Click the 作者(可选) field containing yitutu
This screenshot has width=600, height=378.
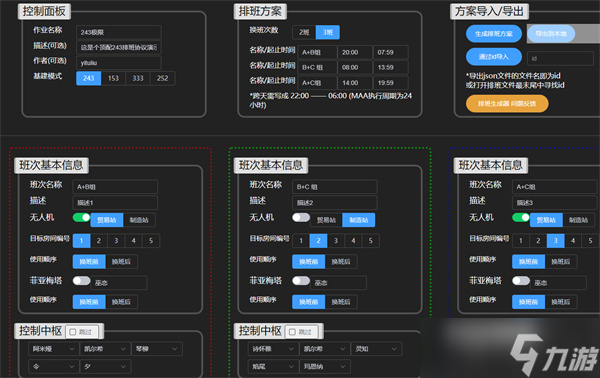click(119, 63)
